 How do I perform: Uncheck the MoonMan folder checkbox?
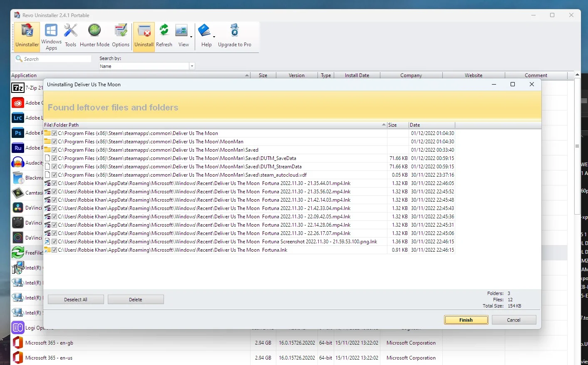coord(54,142)
